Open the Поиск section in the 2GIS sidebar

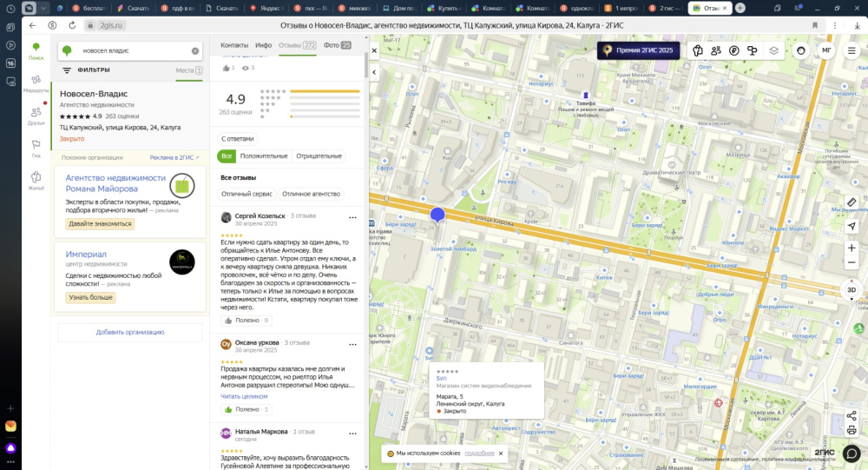click(36, 51)
